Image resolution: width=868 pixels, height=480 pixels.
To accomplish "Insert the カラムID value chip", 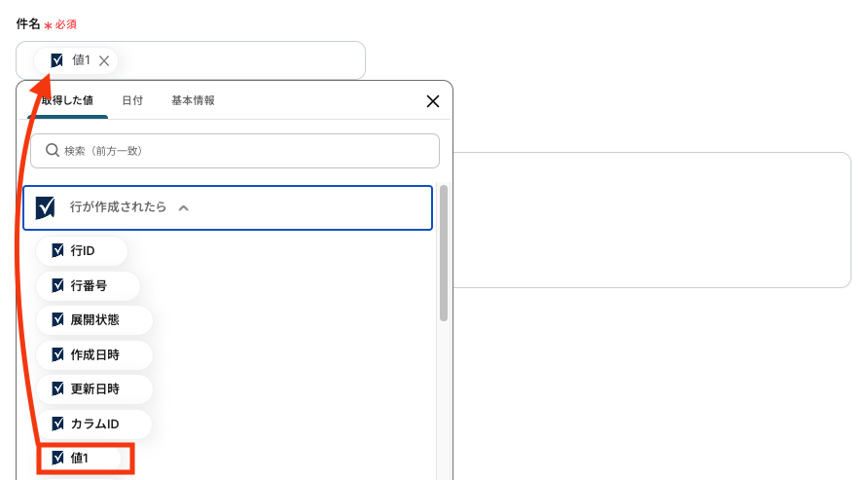I will pos(93,424).
